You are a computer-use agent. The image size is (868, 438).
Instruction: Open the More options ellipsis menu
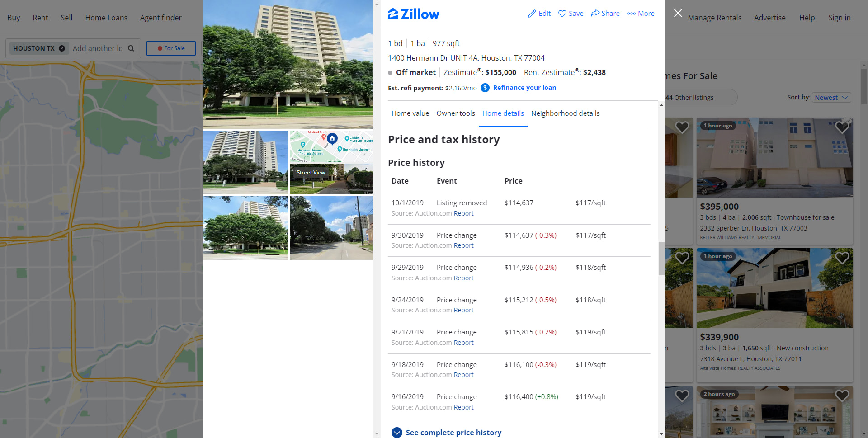point(632,14)
